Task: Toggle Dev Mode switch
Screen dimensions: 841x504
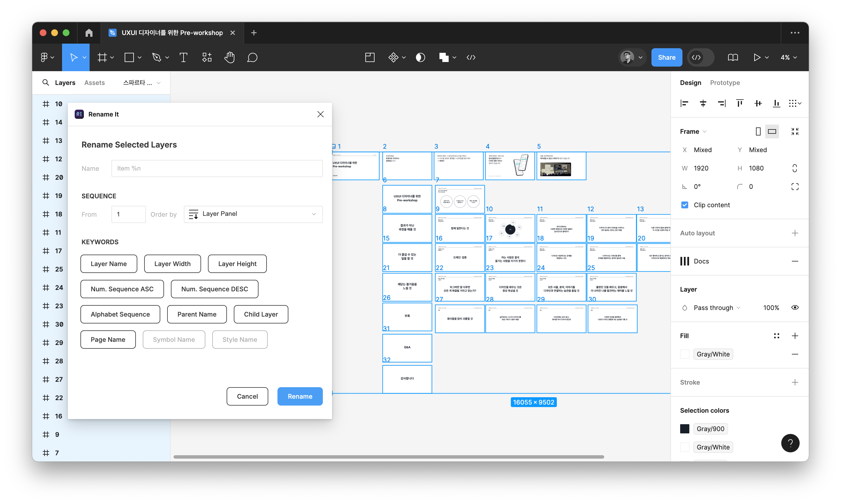Action: [x=701, y=57]
